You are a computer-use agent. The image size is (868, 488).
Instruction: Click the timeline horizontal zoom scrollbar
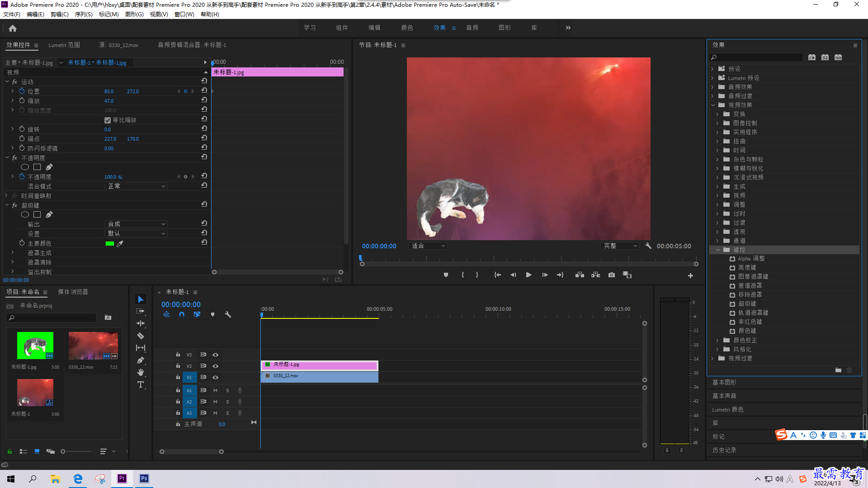pyautogui.click(x=191, y=451)
